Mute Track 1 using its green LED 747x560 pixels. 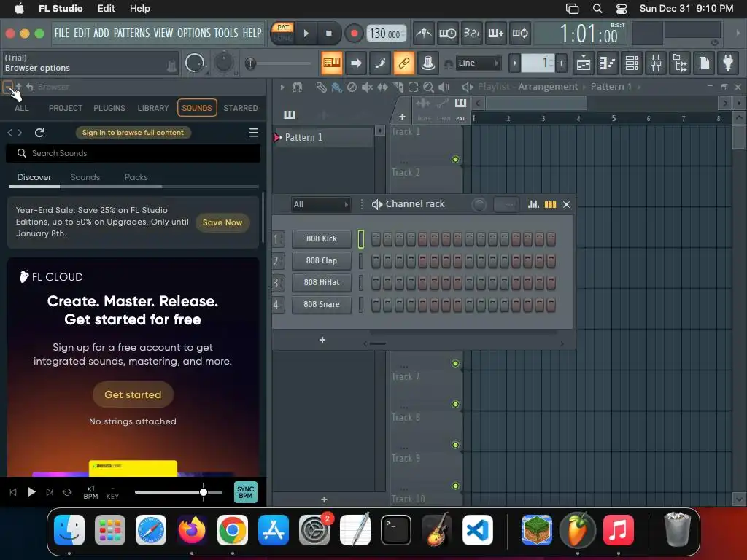455,160
